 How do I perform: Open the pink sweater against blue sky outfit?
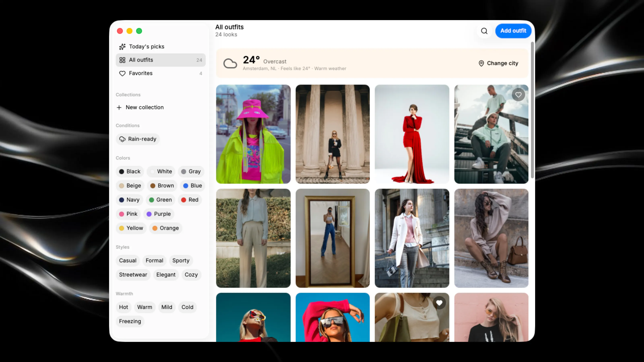click(332, 317)
